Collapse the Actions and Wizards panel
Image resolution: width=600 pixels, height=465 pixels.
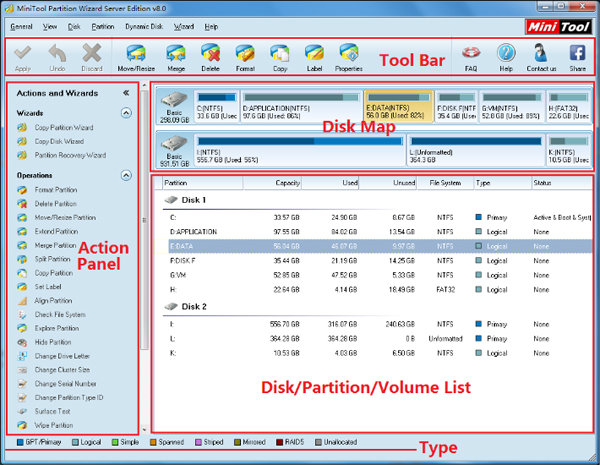tap(126, 93)
